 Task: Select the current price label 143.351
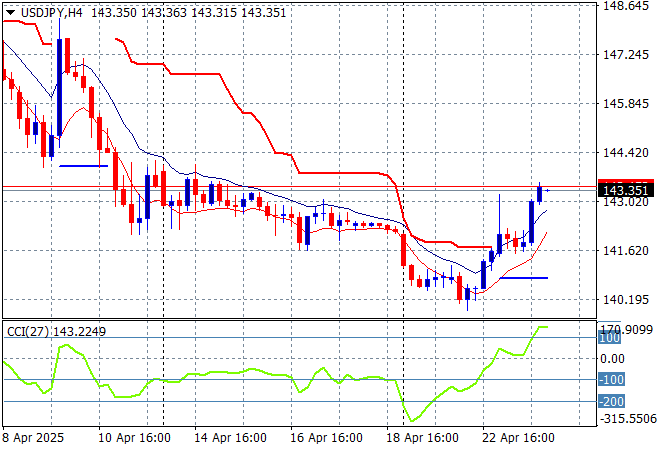point(625,191)
